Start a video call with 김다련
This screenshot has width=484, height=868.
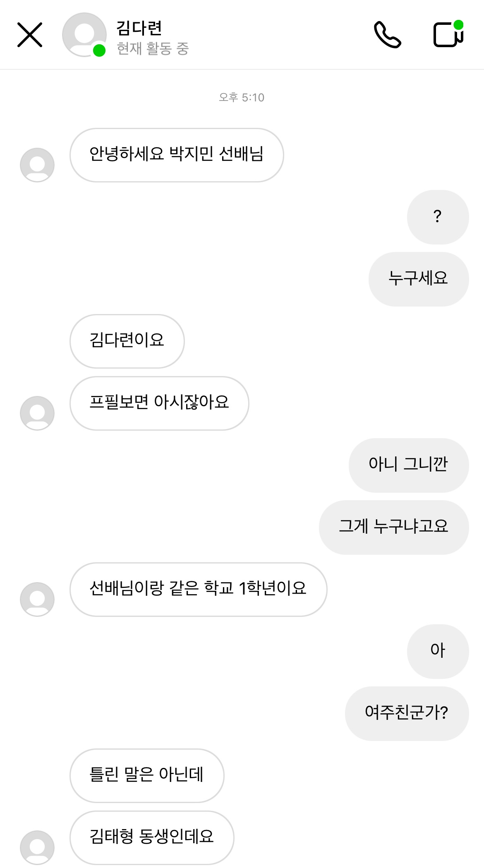coord(448,35)
